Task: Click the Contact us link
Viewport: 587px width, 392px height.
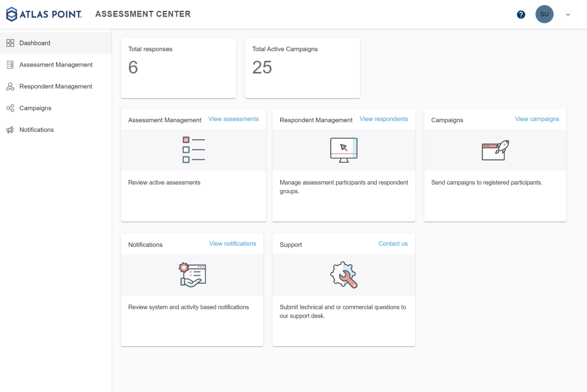Action: point(393,244)
